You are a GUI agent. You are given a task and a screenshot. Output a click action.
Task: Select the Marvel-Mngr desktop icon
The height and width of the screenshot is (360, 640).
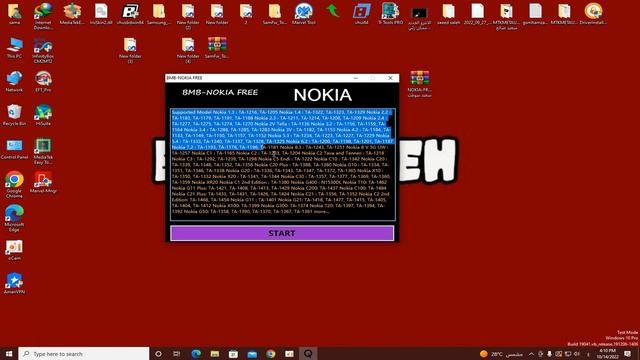click(x=43, y=182)
